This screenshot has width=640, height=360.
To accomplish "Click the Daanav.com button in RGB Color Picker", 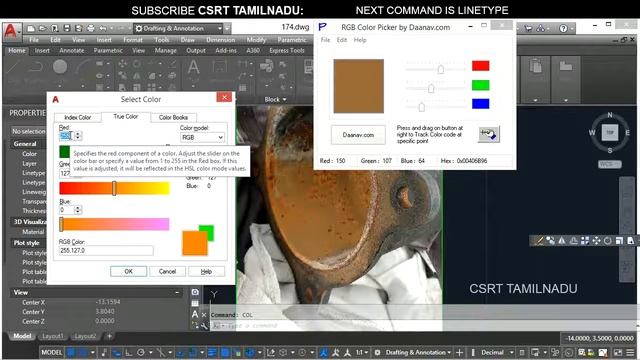I will pos(358,135).
